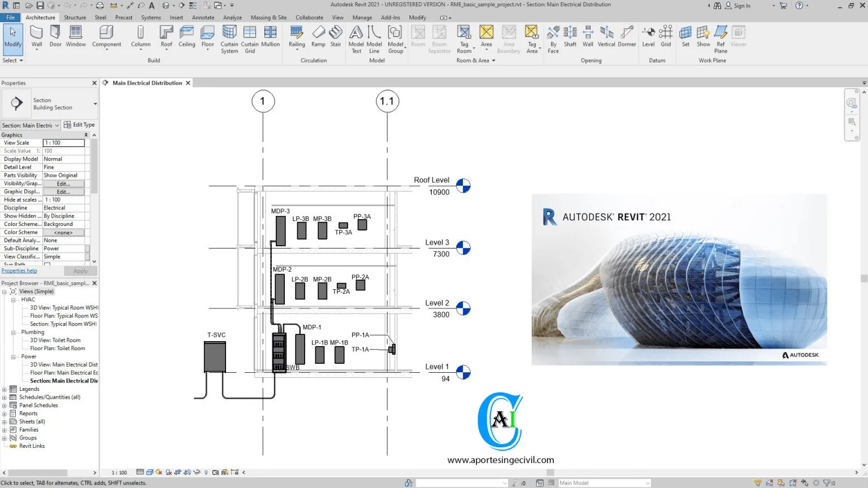Click the Tag Room tool
Screen dimensions: 868x488
pyautogui.click(x=464, y=40)
